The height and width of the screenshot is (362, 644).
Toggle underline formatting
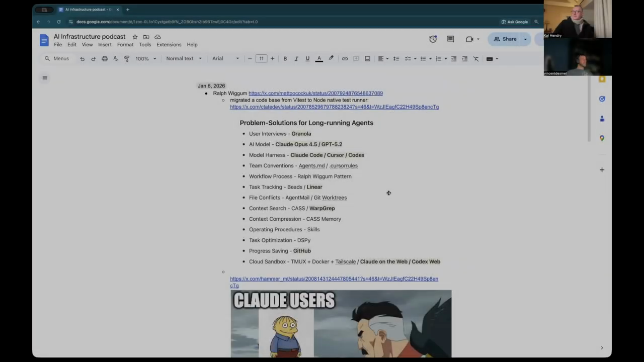[x=307, y=58]
